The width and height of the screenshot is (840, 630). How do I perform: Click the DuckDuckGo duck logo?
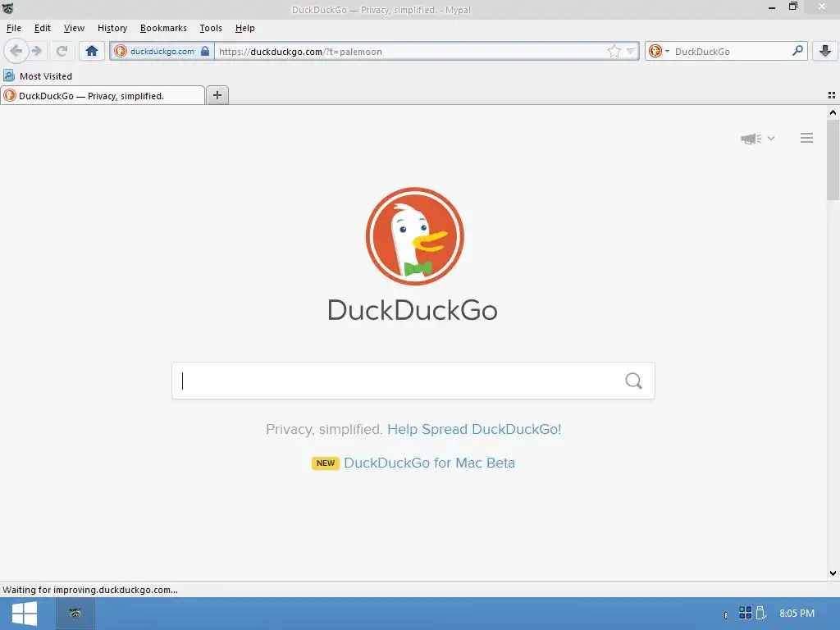point(414,236)
